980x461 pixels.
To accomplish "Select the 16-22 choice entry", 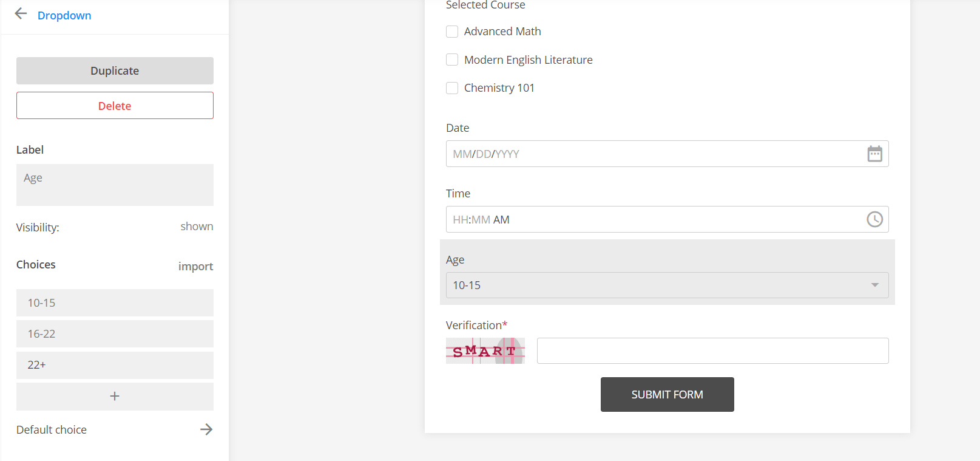I will [x=114, y=333].
